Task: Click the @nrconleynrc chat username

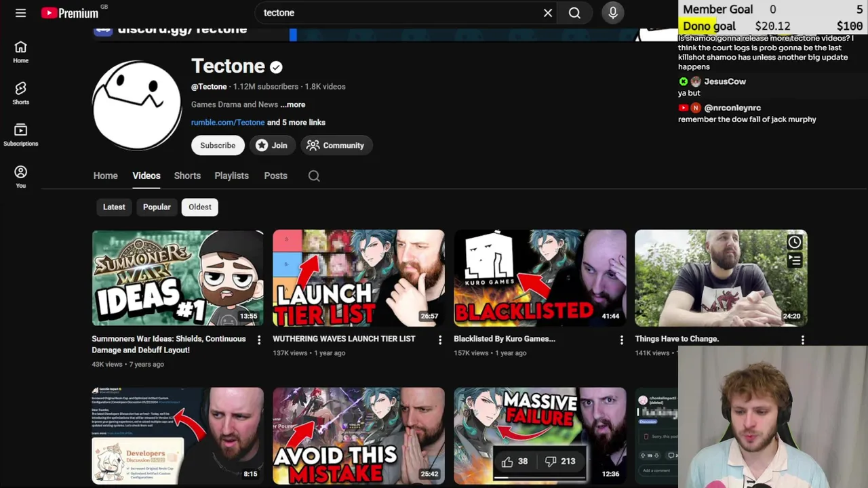Action: pos(732,108)
